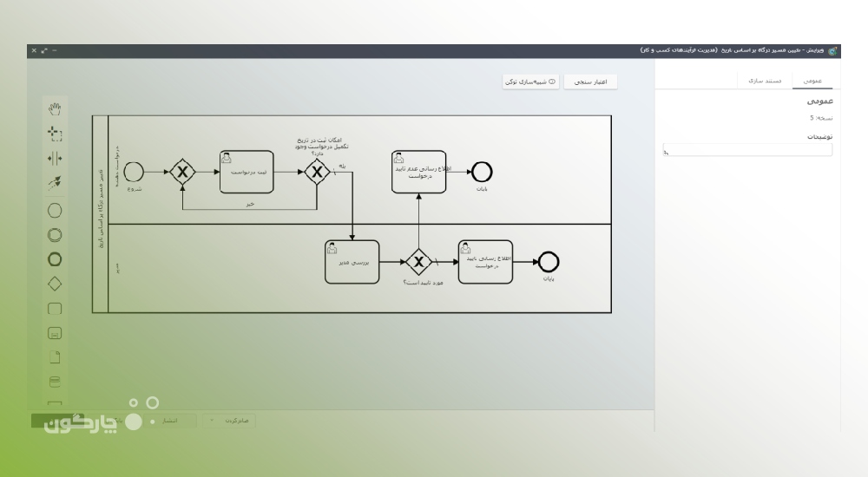
Task: Click the شبیه‌سازی توکن simulation button
Action: tap(529, 82)
